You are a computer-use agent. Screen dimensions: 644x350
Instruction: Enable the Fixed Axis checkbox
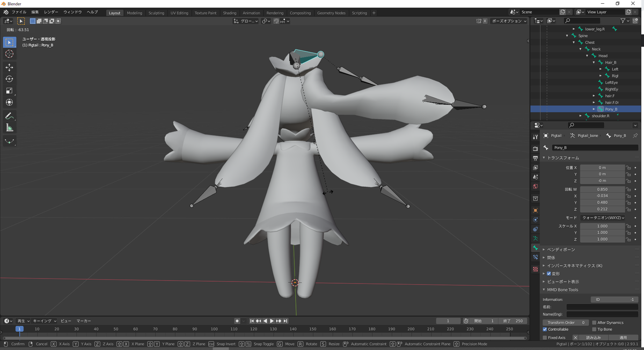[545, 338]
